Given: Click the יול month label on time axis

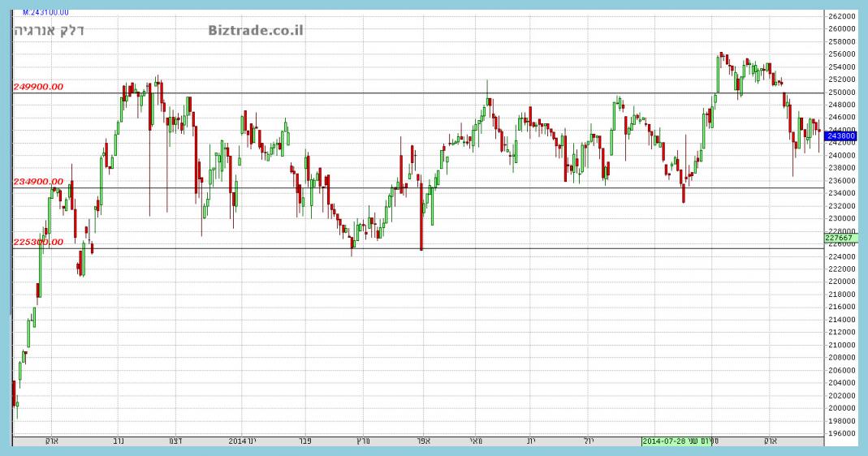Looking at the screenshot, I should (589, 441).
